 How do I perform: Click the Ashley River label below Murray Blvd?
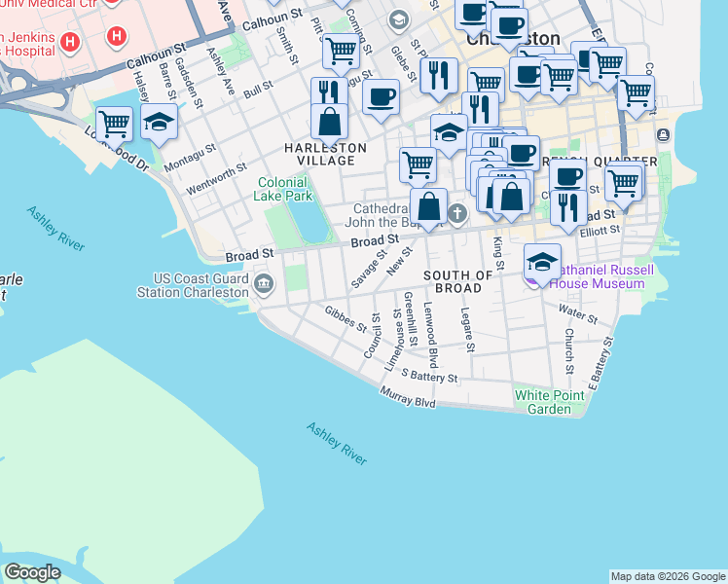click(x=337, y=444)
